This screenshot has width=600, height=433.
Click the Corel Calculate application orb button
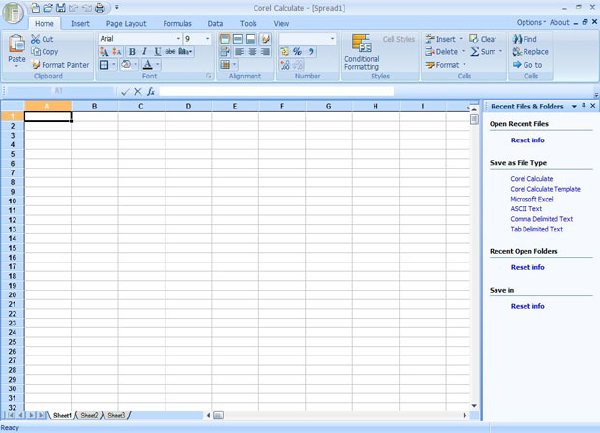click(13, 13)
